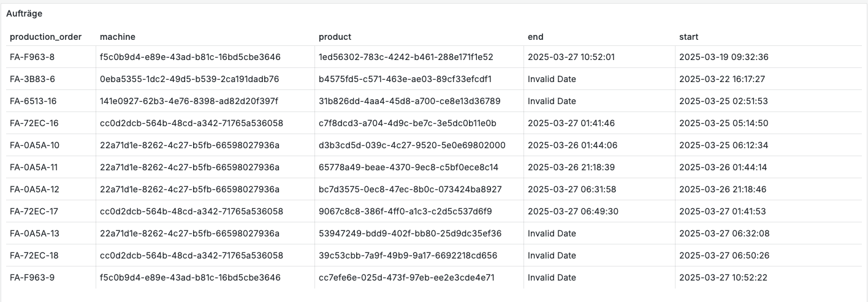Image resolution: width=868 pixels, height=302 pixels.
Task: Click Invalid Date in the FA-0A5A-13 row
Action: (552, 233)
